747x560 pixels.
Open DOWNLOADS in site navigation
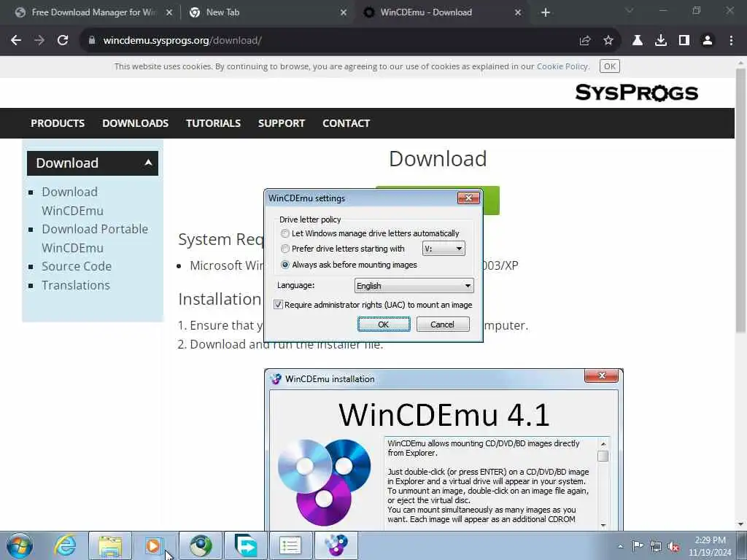pos(135,123)
